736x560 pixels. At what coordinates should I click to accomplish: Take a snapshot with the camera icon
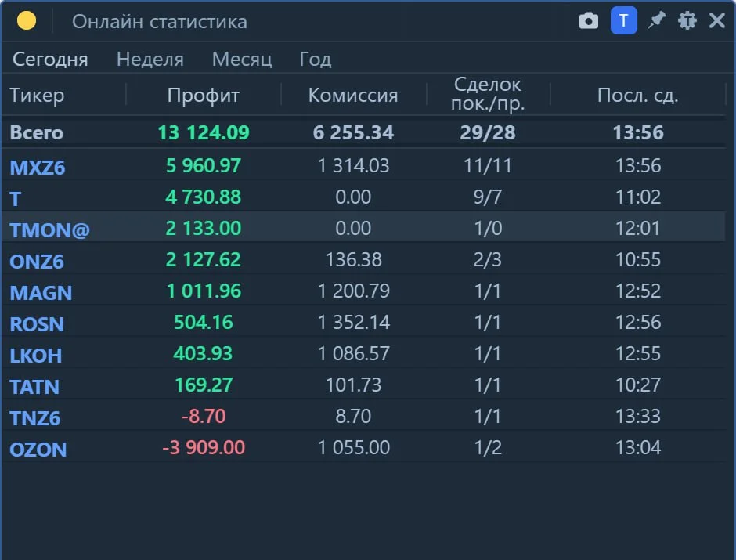tap(589, 20)
